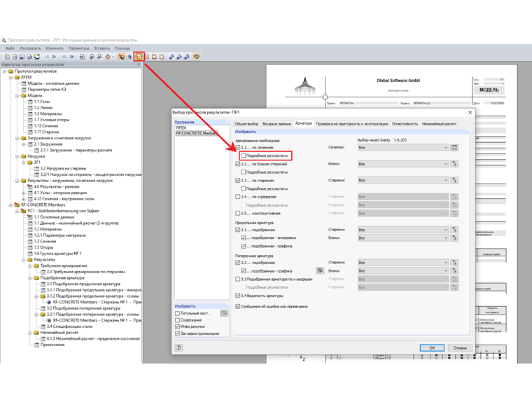The width and height of the screenshot is (532, 400).
Task: Open the arrow beside the gear toolbar icon
Action: tap(113, 57)
